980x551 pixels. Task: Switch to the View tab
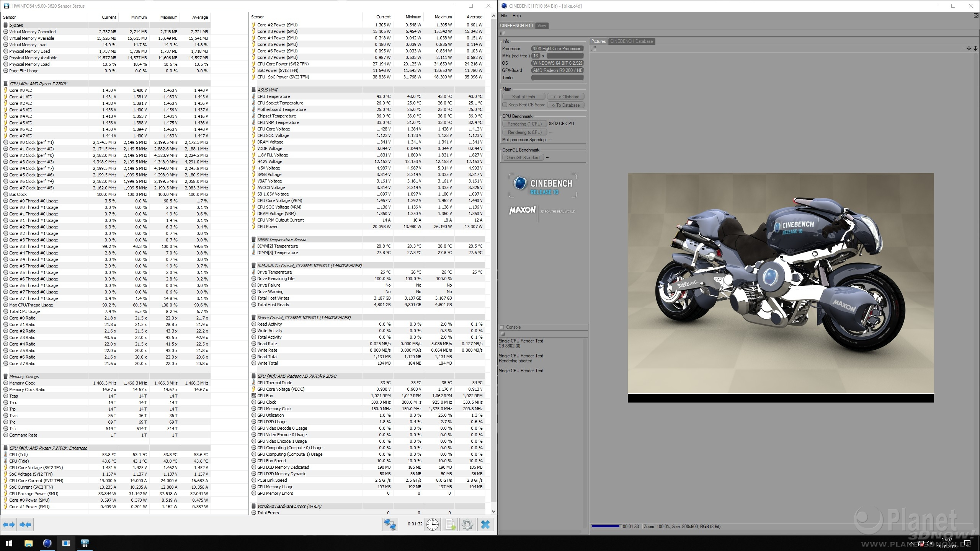click(542, 26)
